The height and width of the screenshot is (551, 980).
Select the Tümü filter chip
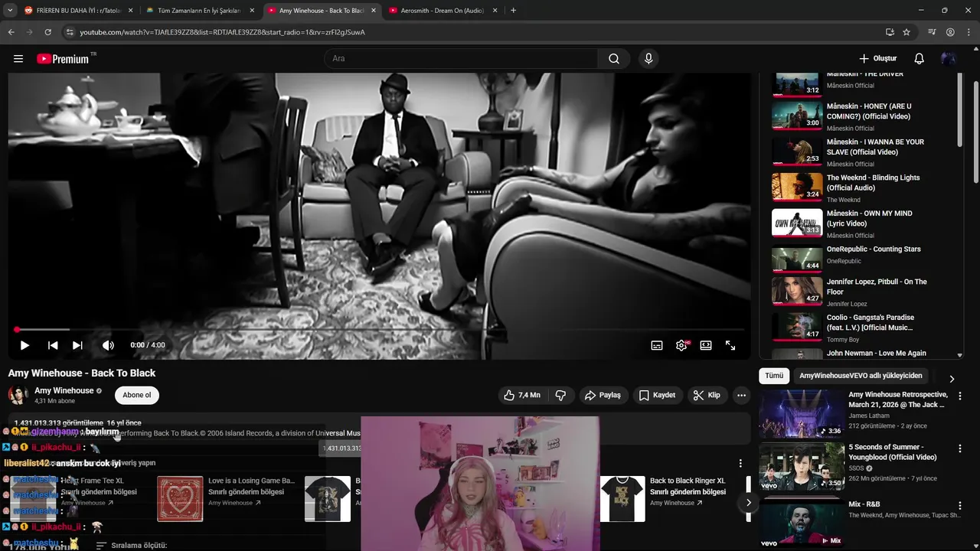click(774, 376)
